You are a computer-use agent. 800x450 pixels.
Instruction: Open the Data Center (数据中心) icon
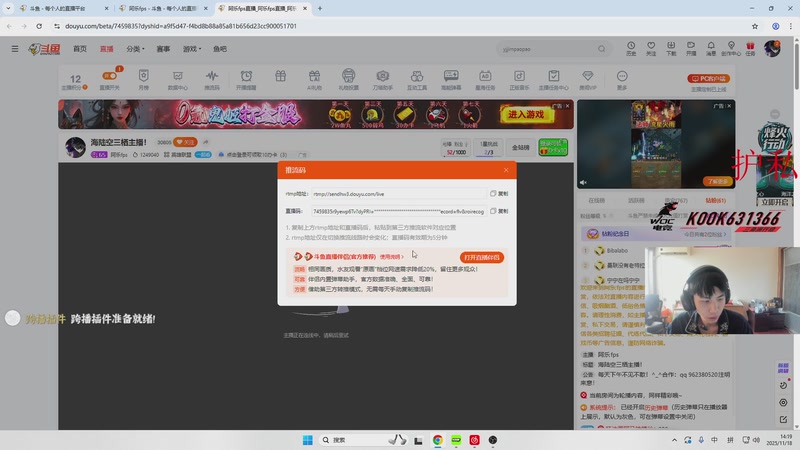pyautogui.click(x=178, y=80)
